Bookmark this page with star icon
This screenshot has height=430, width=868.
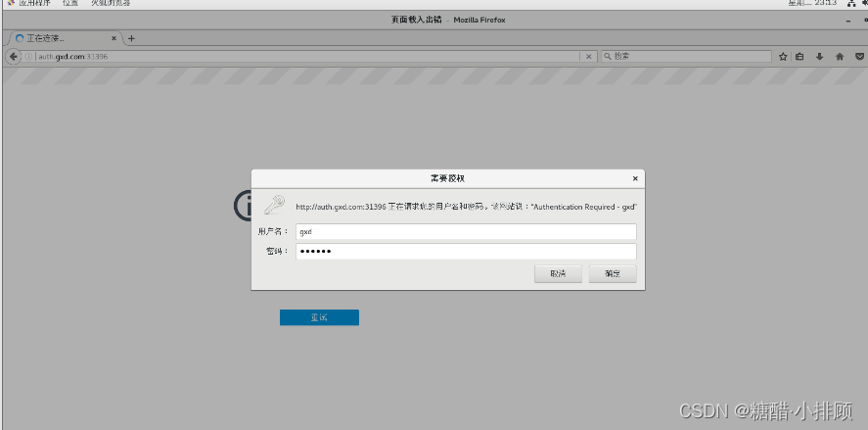(x=783, y=57)
